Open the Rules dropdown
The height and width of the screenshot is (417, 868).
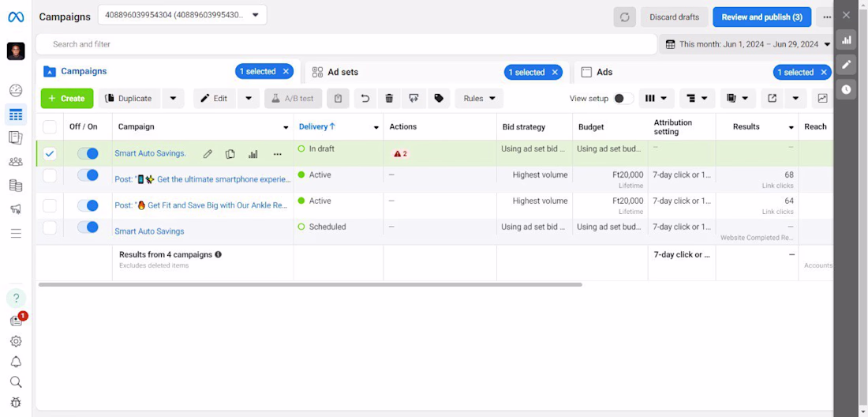pos(479,99)
